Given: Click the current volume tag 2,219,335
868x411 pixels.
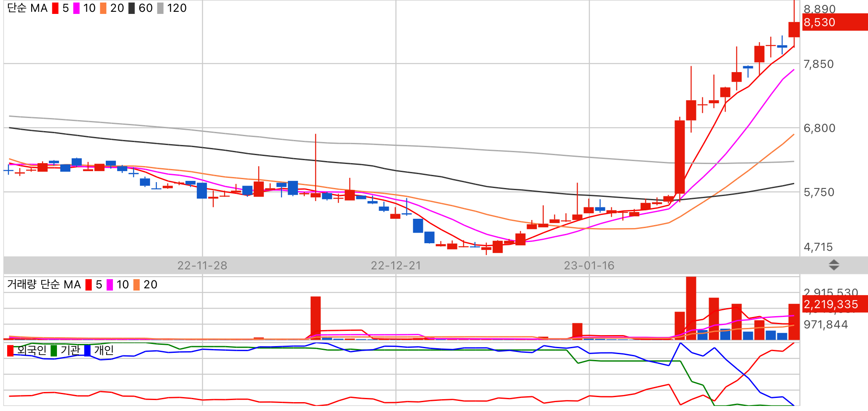Looking at the screenshot, I should [x=835, y=304].
